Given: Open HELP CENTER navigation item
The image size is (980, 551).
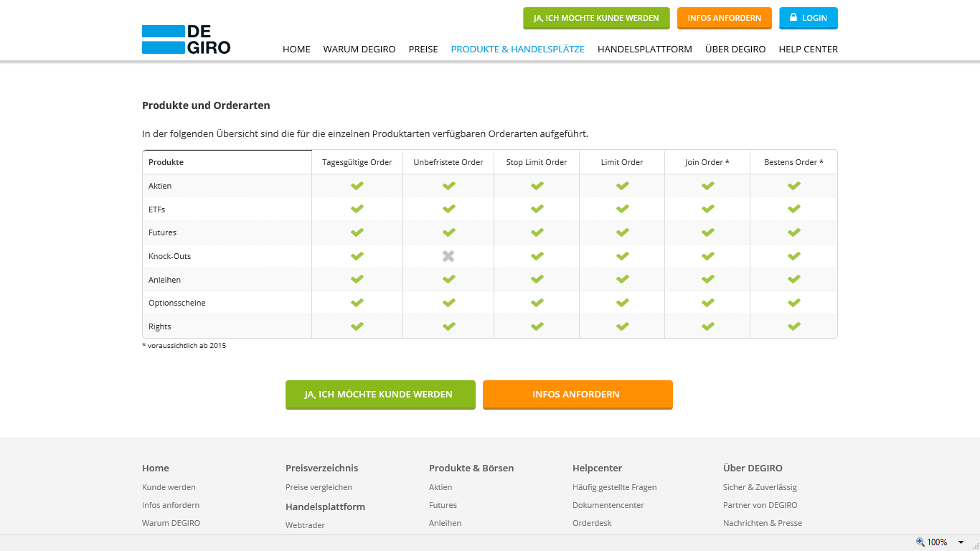Looking at the screenshot, I should click(x=809, y=50).
